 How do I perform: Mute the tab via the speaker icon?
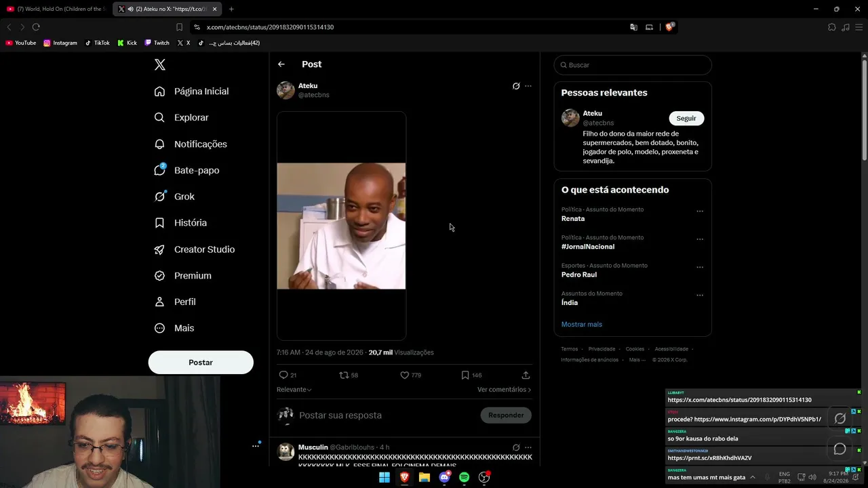coord(130,9)
